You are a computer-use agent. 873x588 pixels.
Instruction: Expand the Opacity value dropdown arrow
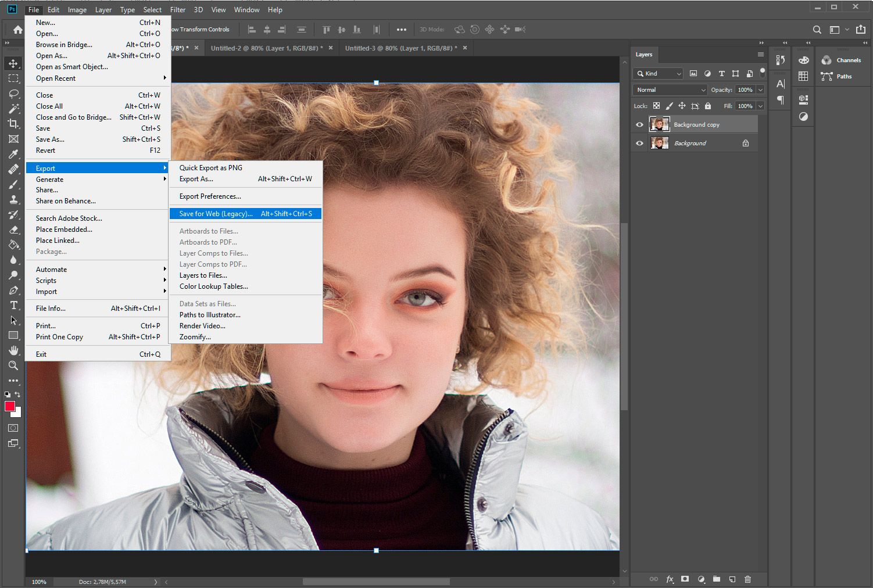click(x=760, y=90)
